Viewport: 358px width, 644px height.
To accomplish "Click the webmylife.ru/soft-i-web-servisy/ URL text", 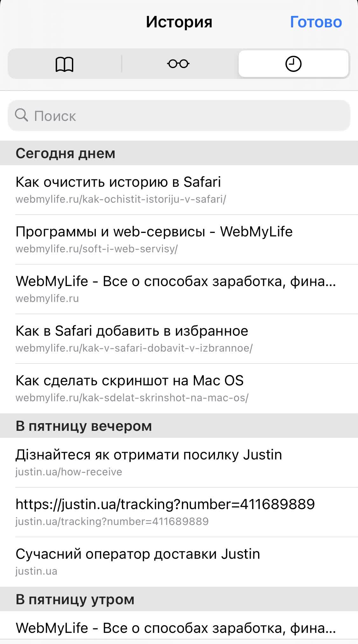I will pos(96,249).
